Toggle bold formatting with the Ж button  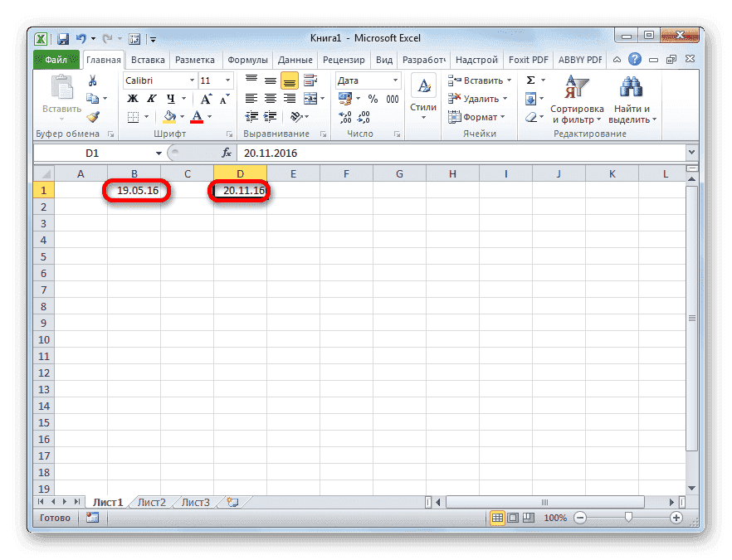[x=134, y=98]
